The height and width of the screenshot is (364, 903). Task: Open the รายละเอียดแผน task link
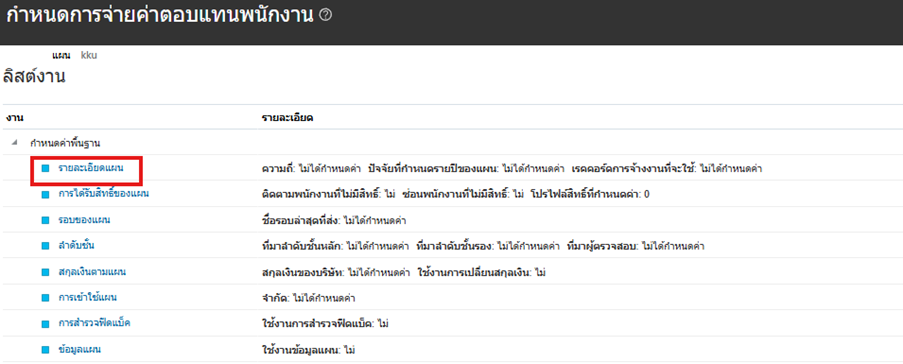[91, 168]
